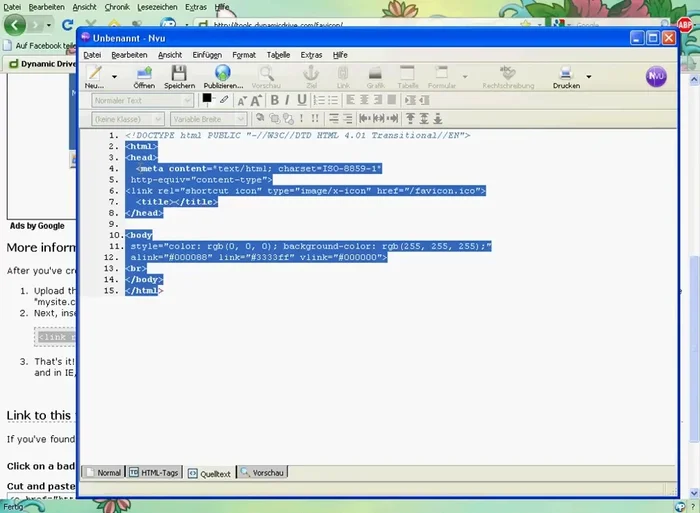Toggle underline formatting U

pyautogui.click(x=302, y=100)
